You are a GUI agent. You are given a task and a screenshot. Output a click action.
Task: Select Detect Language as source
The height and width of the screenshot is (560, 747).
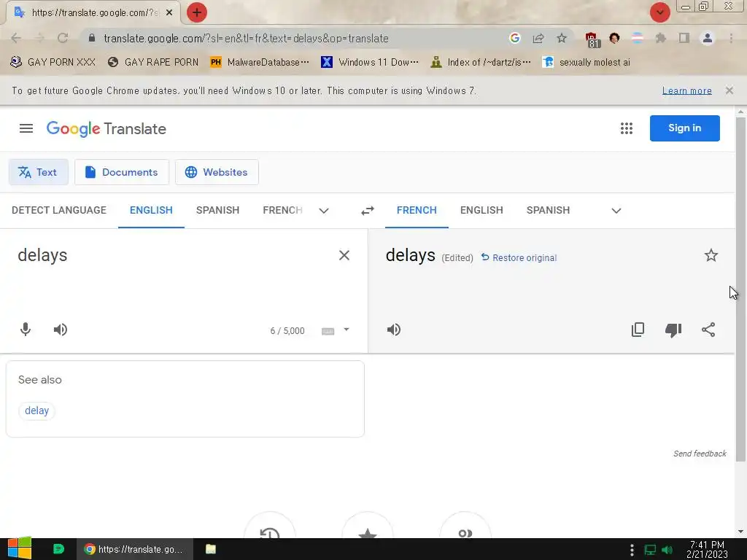tap(59, 210)
